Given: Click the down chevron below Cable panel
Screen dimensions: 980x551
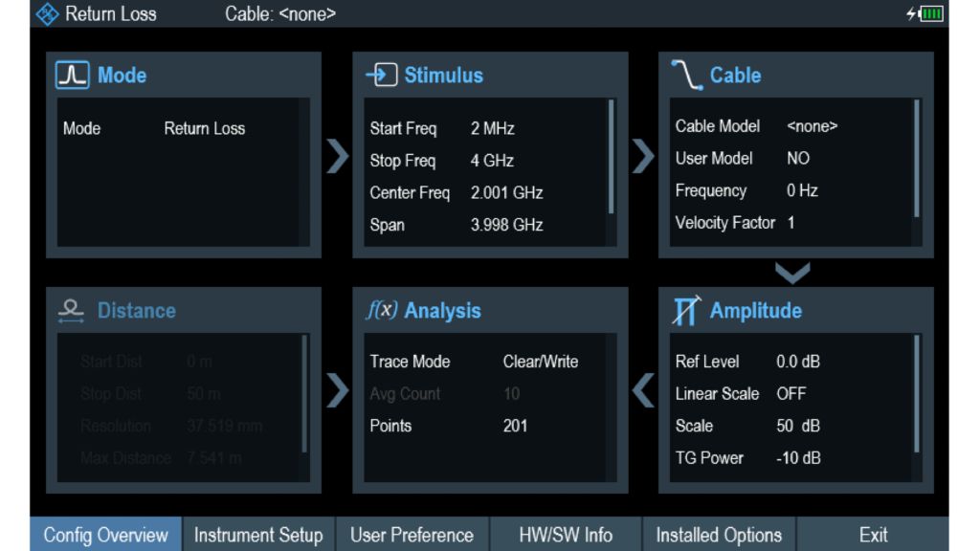Looking at the screenshot, I should coord(792,274).
